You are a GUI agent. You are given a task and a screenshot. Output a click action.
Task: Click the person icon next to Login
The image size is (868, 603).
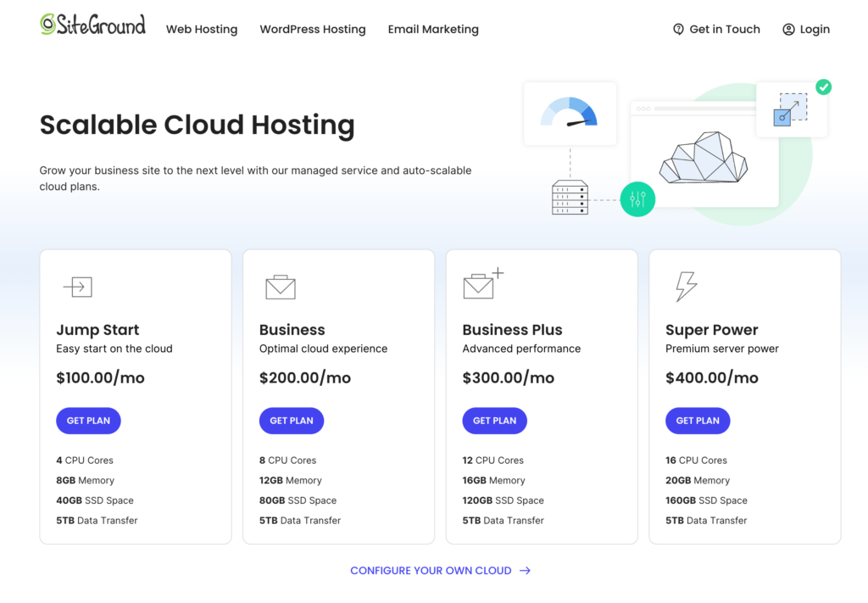click(x=788, y=29)
